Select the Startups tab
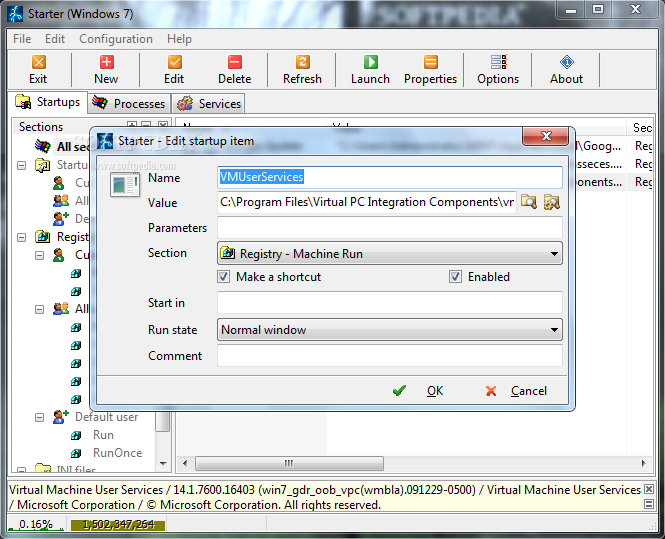Image resolution: width=665 pixels, height=539 pixels. point(48,102)
